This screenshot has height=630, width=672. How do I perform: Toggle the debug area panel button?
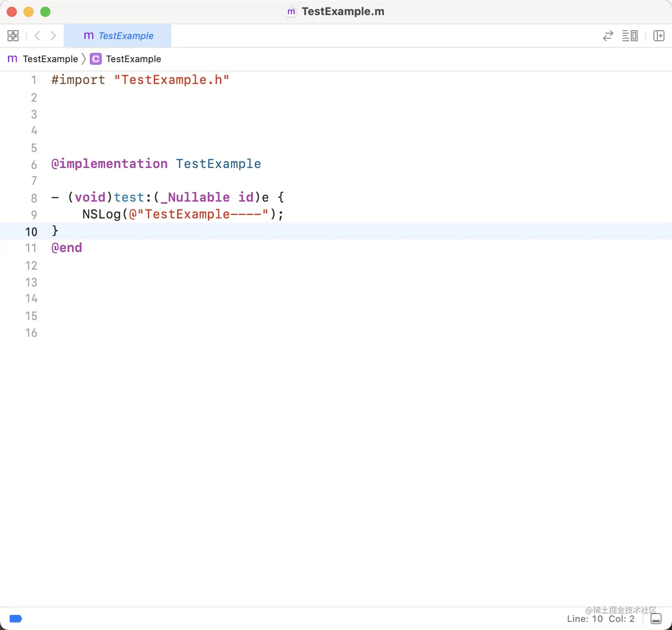(x=656, y=619)
